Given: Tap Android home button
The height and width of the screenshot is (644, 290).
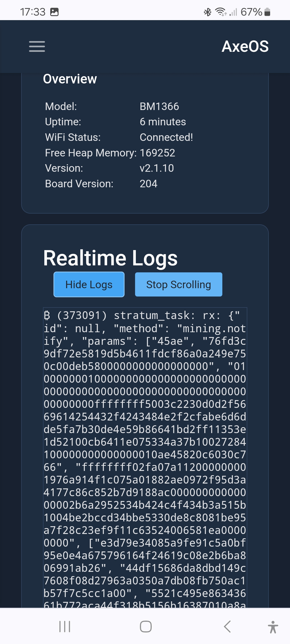Looking at the screenshot, I should click(146, 627).
